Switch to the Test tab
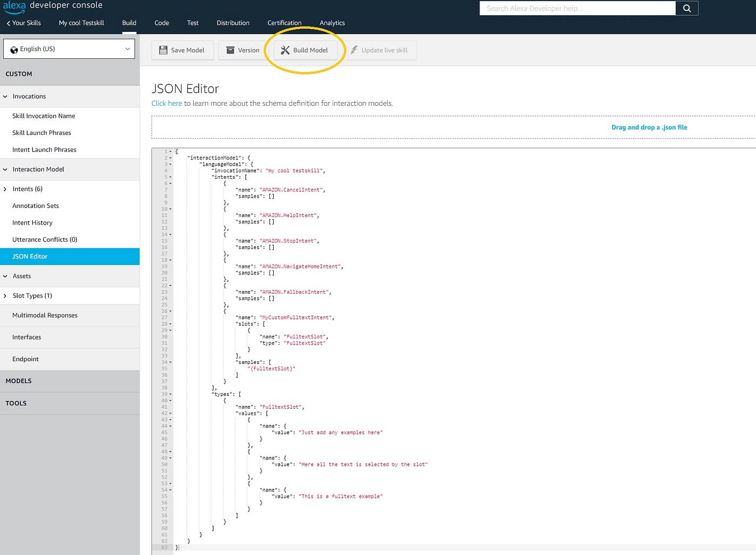The image size is (756, 555). 193,23
